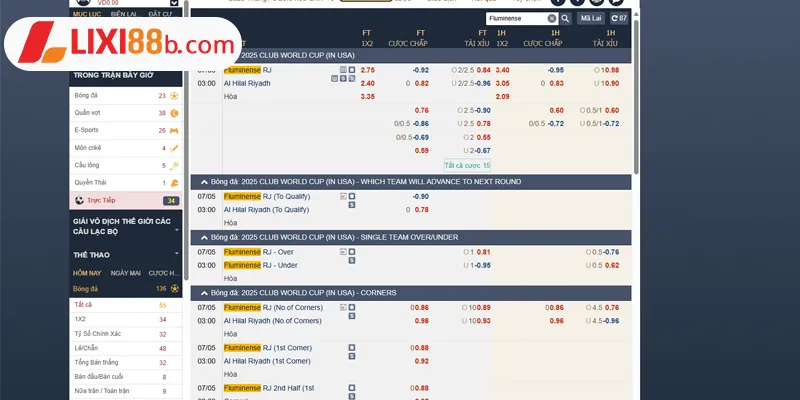
Task: Click the magnifier search icon
Action: (566, 18)
